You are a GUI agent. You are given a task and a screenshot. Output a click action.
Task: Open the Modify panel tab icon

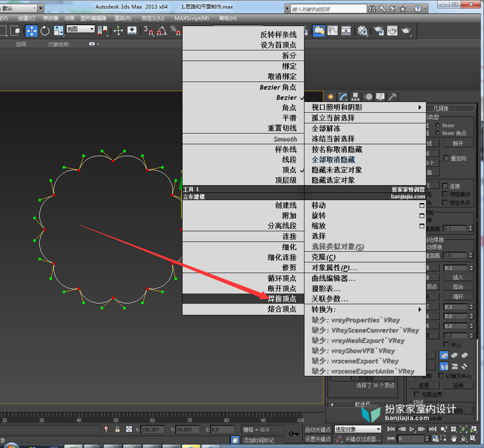(343, 97)
